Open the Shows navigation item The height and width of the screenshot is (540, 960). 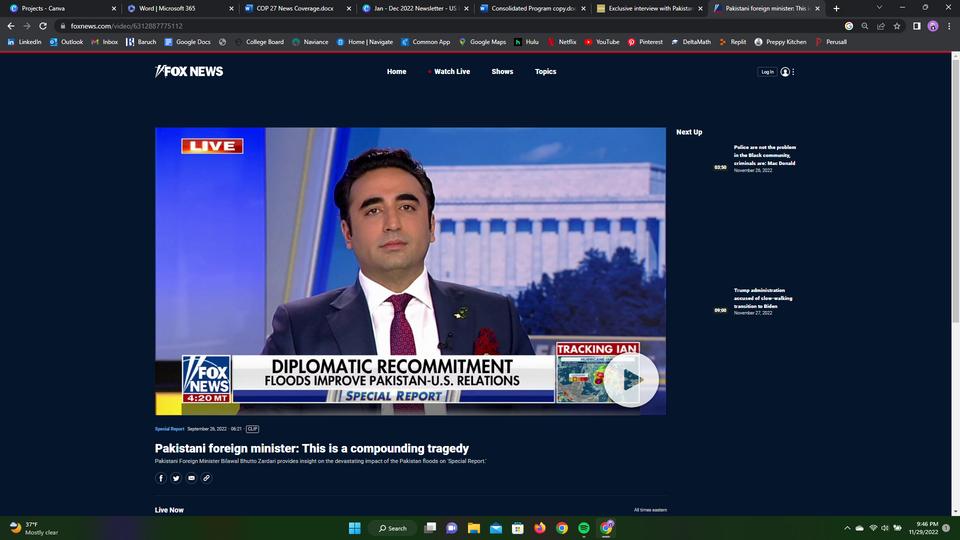tap(502, 72)
